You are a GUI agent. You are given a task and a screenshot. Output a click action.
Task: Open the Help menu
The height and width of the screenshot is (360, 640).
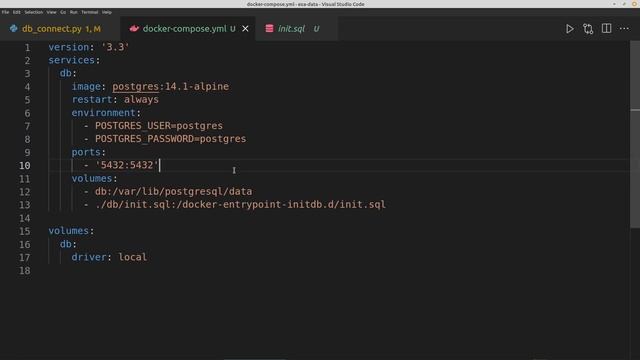coord(107,12)
